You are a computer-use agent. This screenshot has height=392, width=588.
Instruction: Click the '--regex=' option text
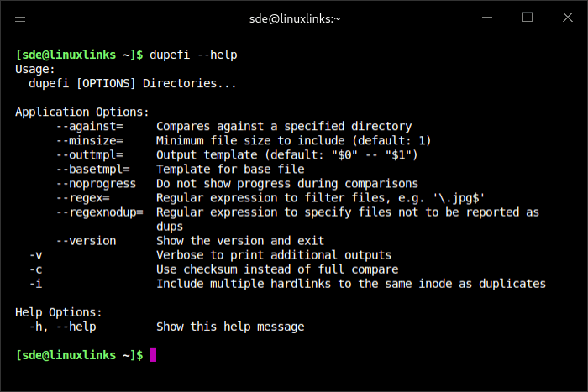84,197
